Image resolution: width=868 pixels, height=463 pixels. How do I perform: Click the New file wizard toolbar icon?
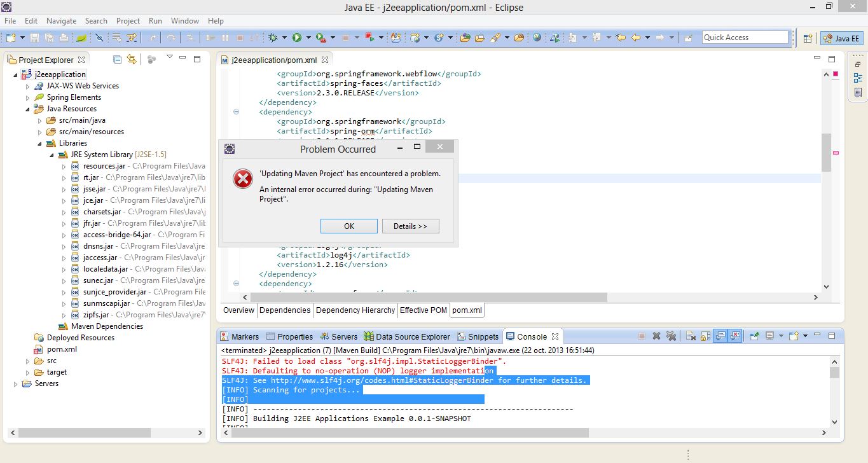click(x=11, y=38)
